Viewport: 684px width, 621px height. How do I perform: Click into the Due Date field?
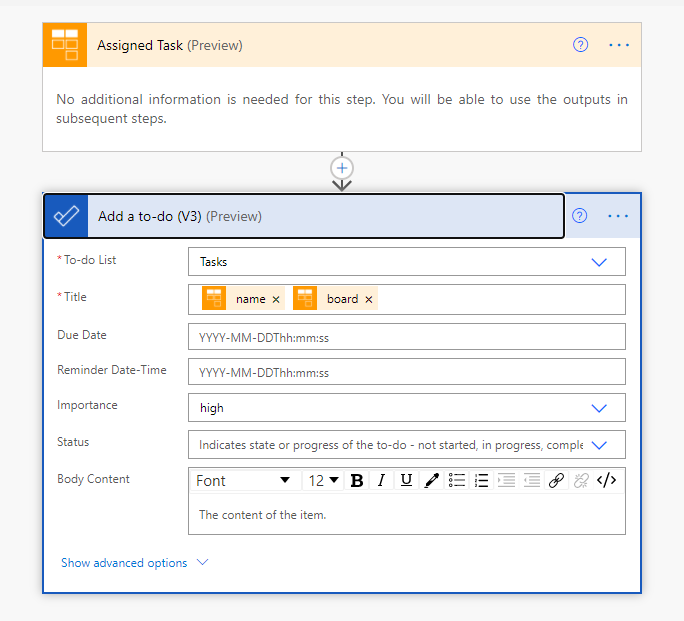coord(407,337)
